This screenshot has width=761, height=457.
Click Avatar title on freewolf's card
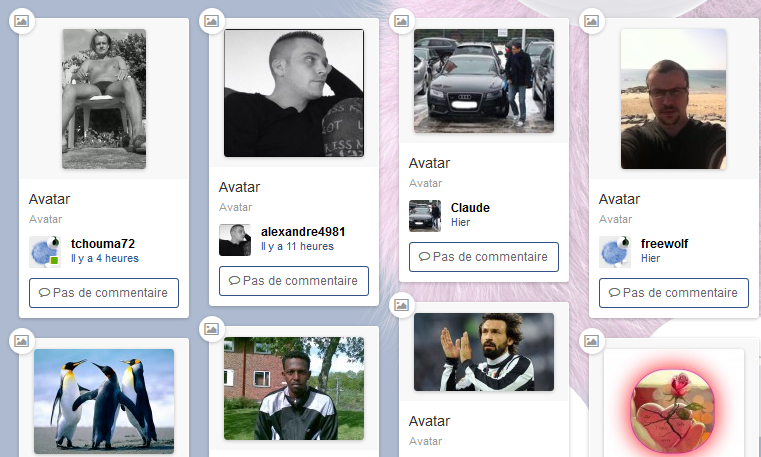click(619, 199)
